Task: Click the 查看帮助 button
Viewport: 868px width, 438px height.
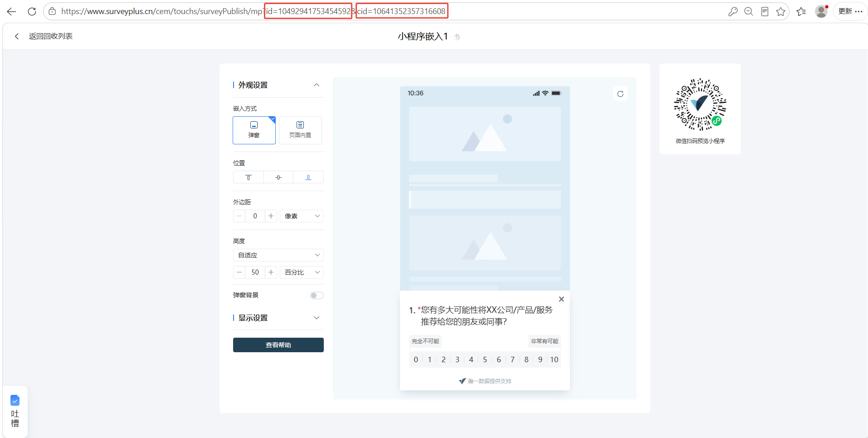Action: coord(278,345)
